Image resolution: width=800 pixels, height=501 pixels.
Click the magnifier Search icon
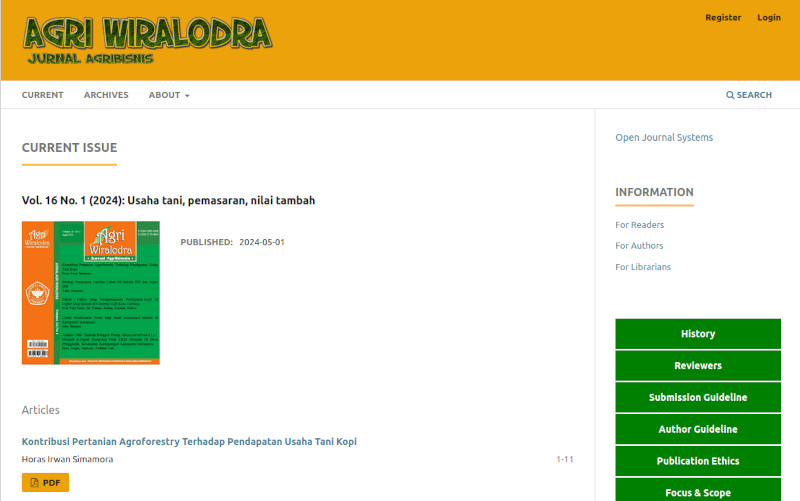tap(730, 95)
